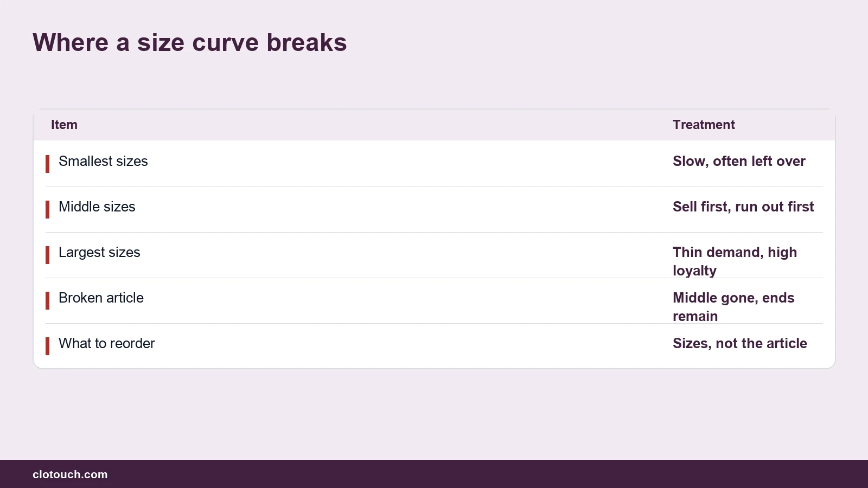Select the 'Slow, often left over' cell
The height and width of the screenshot is (488, 868).
coord(739,161)
